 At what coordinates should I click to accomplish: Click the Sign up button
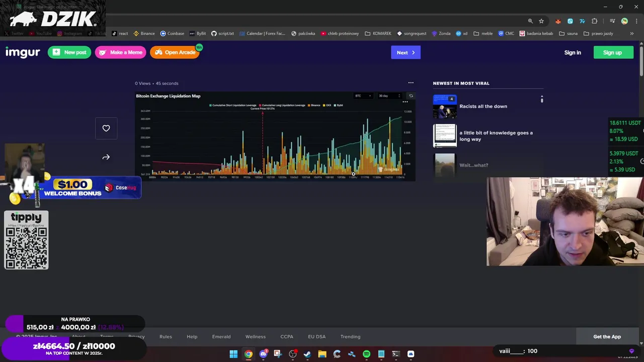point(612,52)
